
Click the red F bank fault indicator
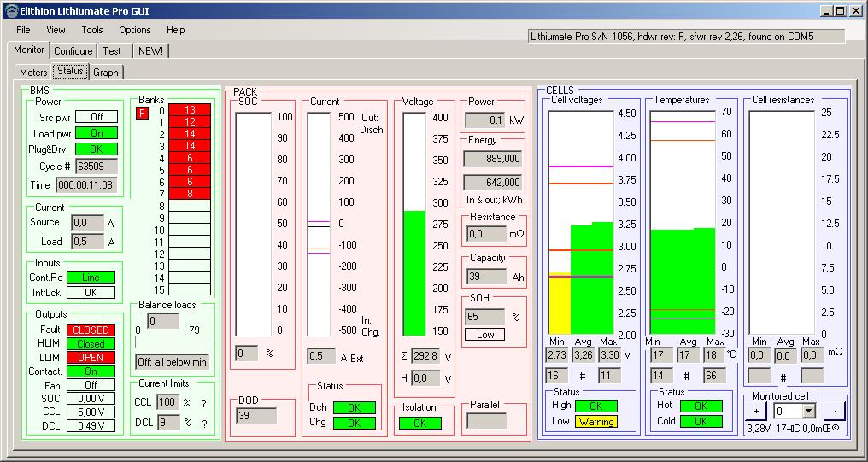[x=143, y=114]
